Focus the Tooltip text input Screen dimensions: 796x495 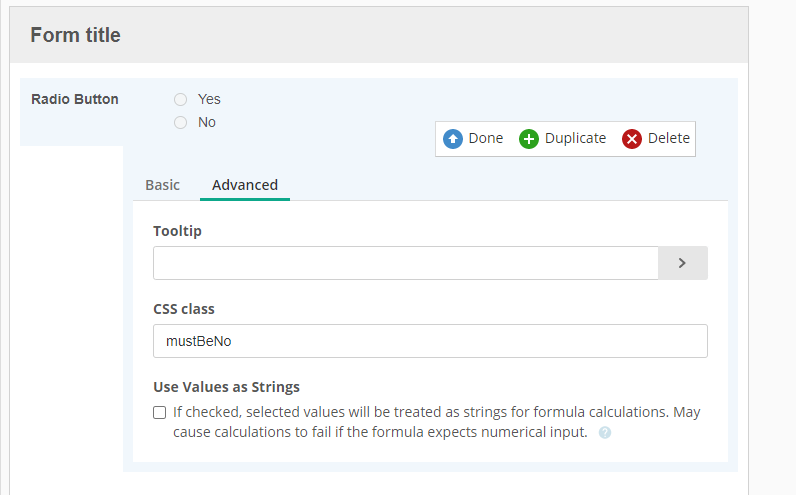406,263
